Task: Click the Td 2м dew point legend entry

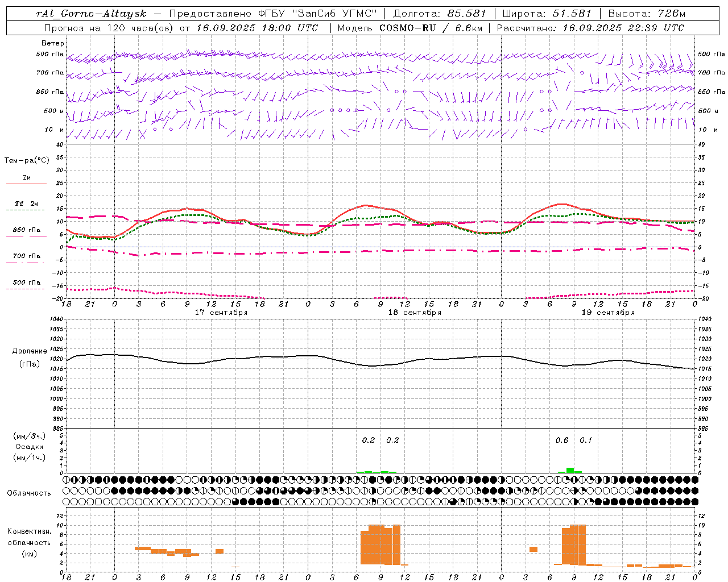Action: click(x=26, y=203)
